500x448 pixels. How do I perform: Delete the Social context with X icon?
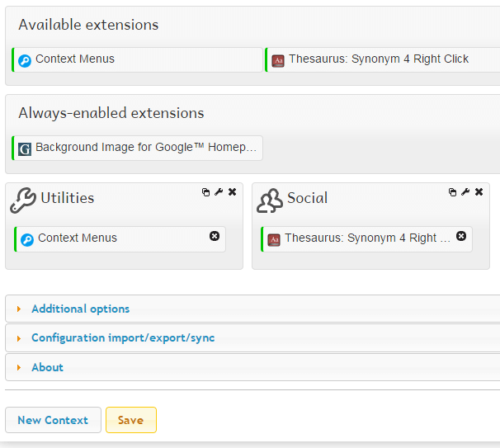[x=479, y=192]
